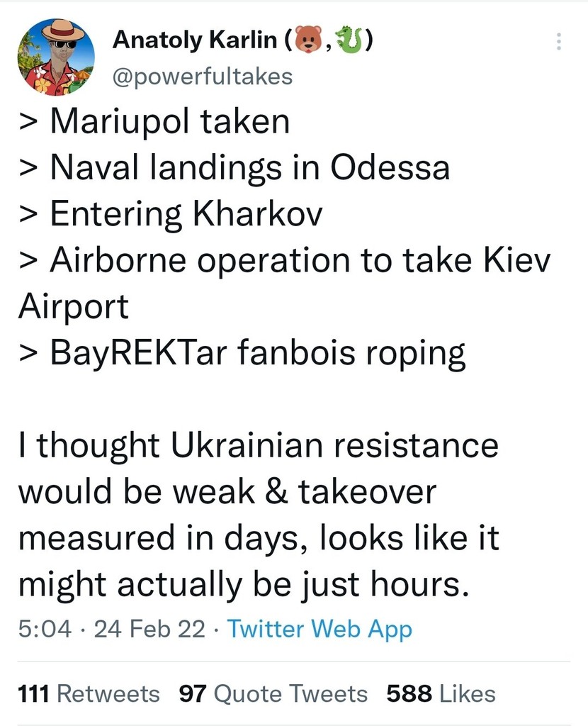This screenshot has height=726, width=588.
Task: Click the 5:04 timestamp
Action: [x=45, y=630]
